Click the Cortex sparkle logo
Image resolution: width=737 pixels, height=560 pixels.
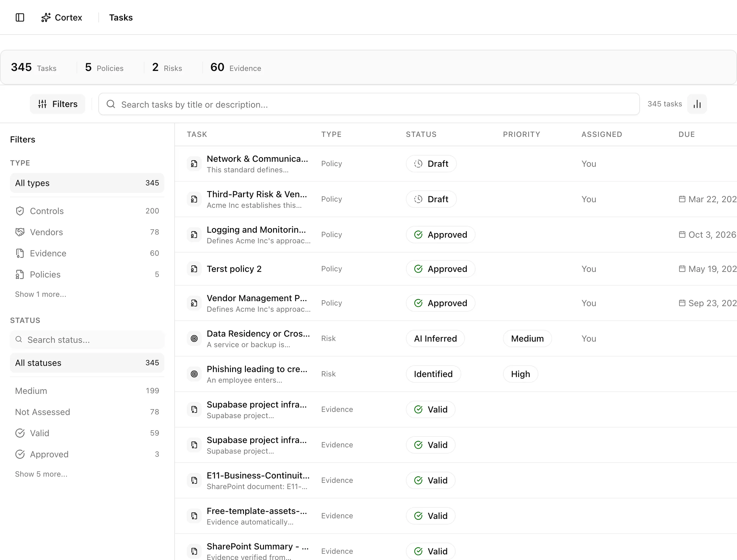(46, 17)
